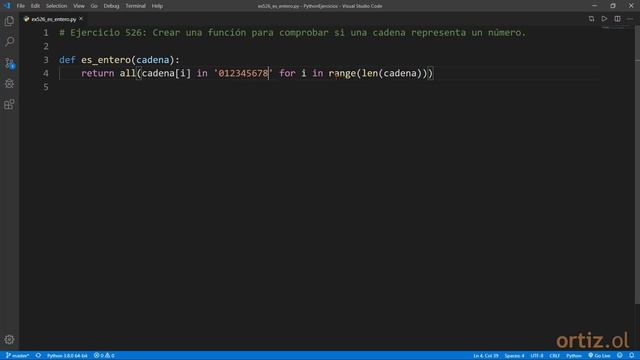Click the feedback smiley icon in status bar
This screenshot has height=360, width=640.
[620, 356]
